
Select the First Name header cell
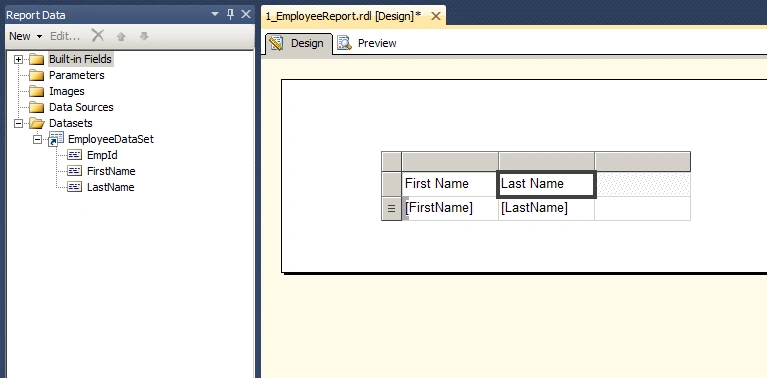tap(450, 184)
